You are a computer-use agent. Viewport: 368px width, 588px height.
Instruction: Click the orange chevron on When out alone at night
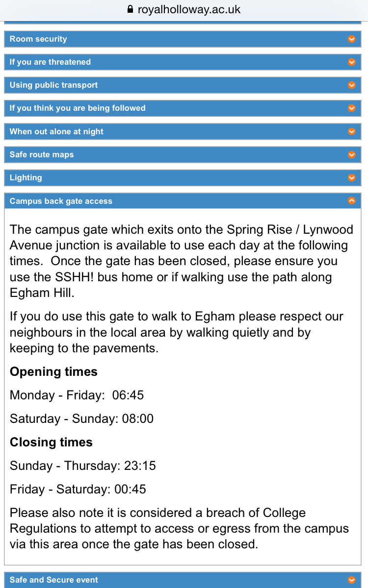pos(351,131)
